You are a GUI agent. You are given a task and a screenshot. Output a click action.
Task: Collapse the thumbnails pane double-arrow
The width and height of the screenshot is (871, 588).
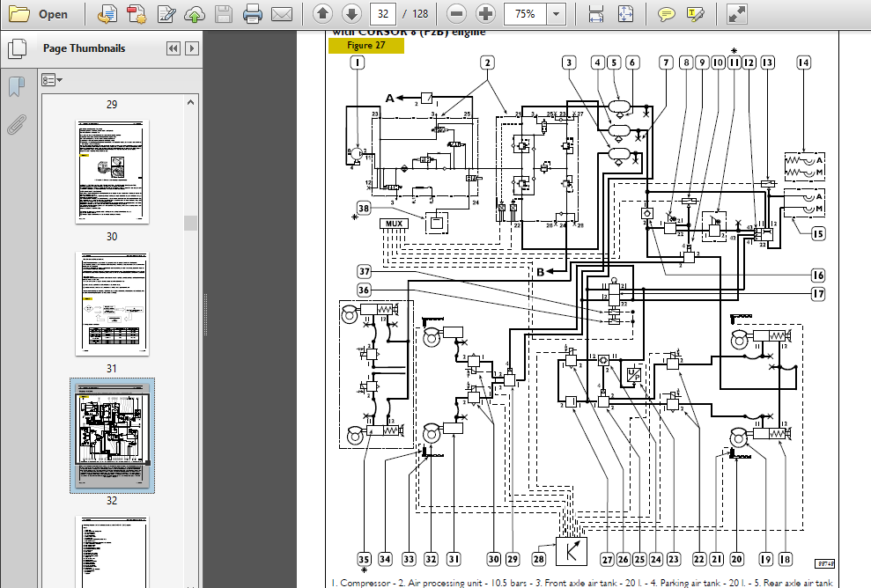tap(173, 48)
